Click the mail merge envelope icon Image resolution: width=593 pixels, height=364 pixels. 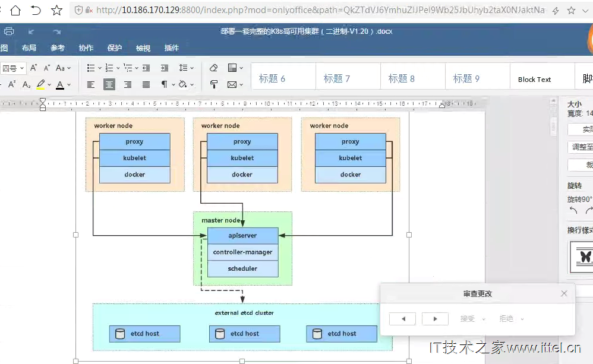click(232, 85)
